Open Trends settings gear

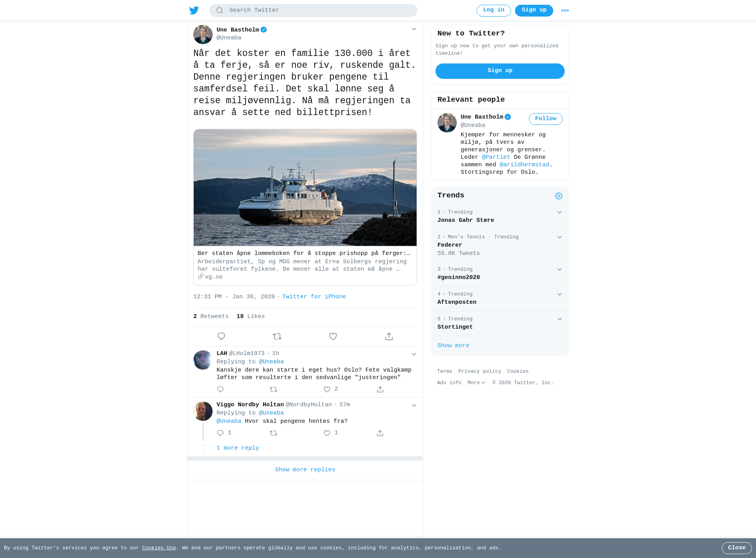[x=559, y=196]
